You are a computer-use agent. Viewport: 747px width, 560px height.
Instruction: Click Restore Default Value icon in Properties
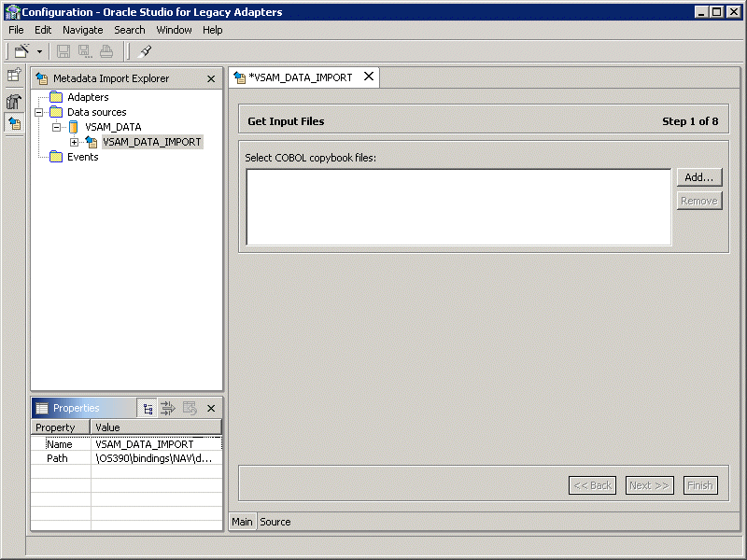click(x=190, y=408)
